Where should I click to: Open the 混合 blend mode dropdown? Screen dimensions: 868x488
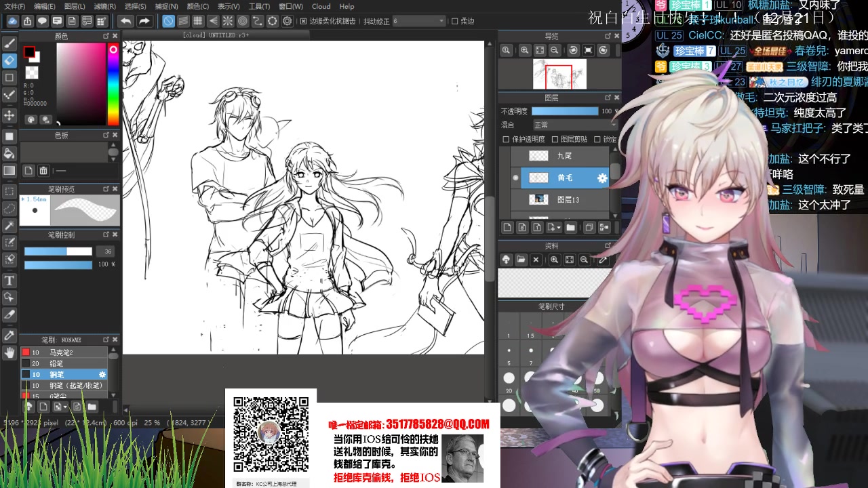coord(574,125)
